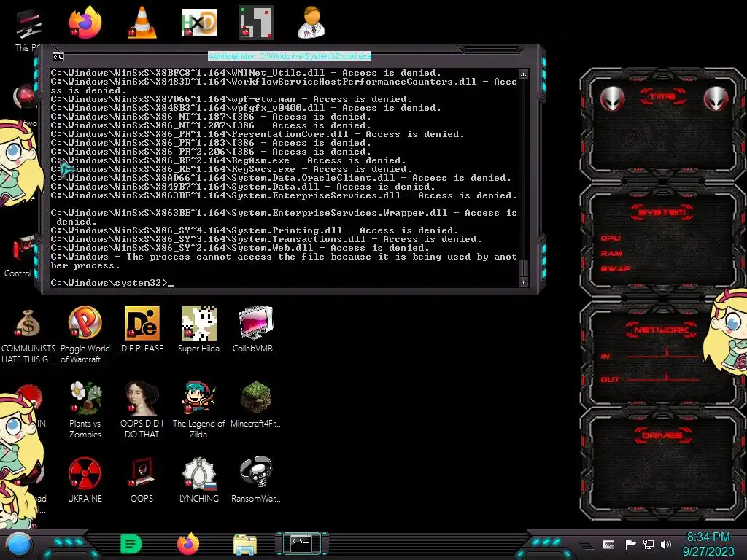Viewport: 747px width, 560px height.
Task: Click right alien head in Time gadget
Action: point(716,98)
